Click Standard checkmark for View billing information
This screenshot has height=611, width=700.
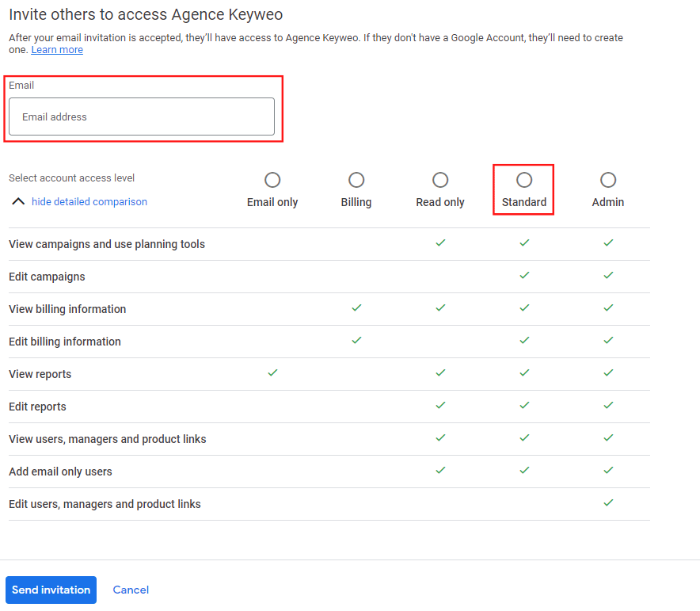pos(524,307)
